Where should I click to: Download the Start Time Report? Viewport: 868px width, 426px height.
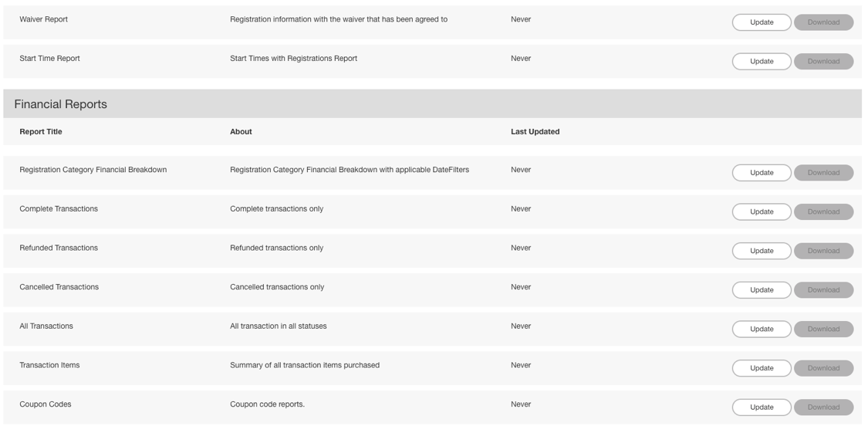(x=823, y=62)
